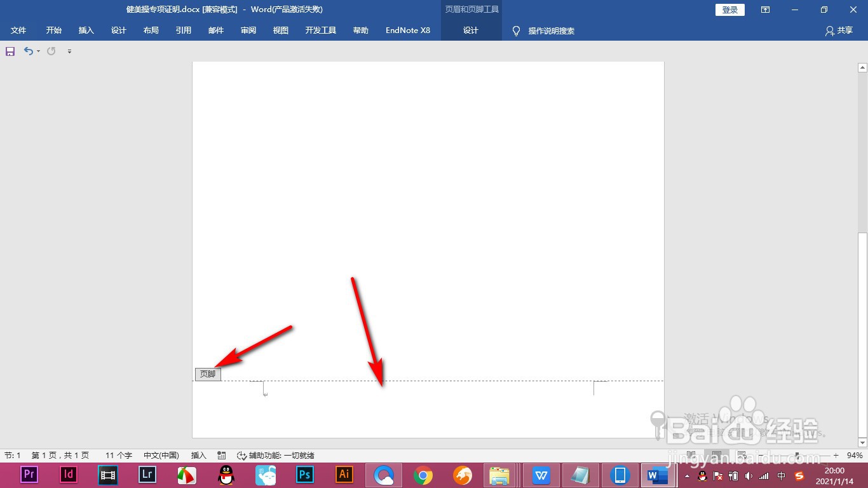Switch to the 插入 ribbon tab

coord(86,30)
